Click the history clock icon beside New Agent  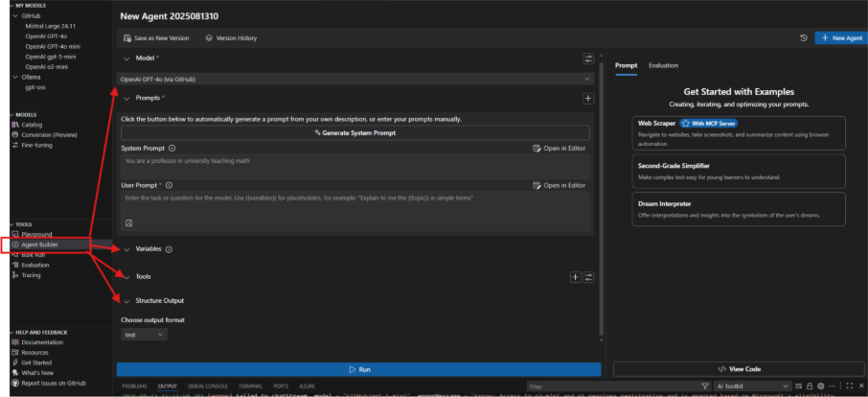tap(804, 38)
